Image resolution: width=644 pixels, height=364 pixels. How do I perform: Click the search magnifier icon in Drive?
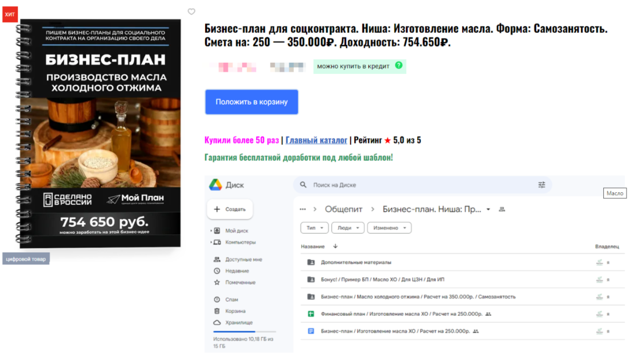[303, 185]
